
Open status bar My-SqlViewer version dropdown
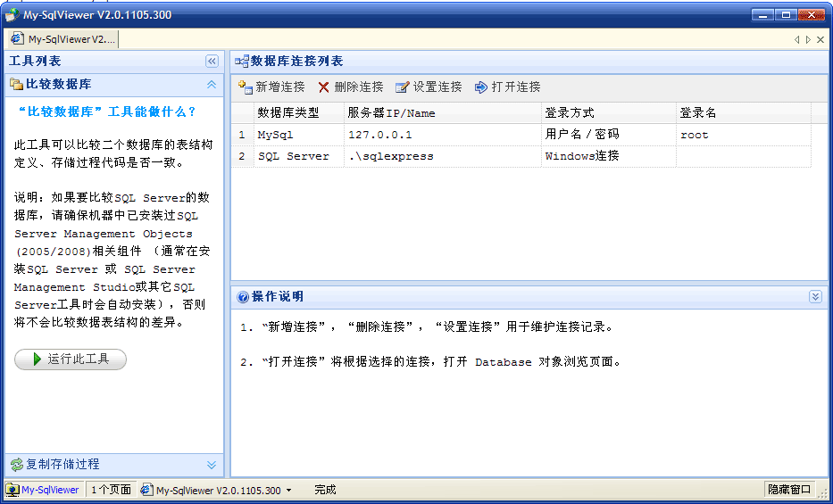tap(288, 491)
